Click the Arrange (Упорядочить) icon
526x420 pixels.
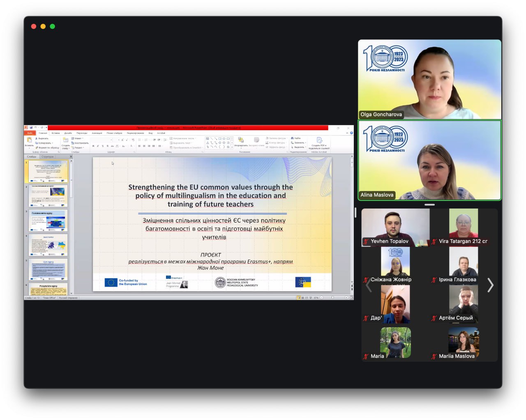click(241, 140)
